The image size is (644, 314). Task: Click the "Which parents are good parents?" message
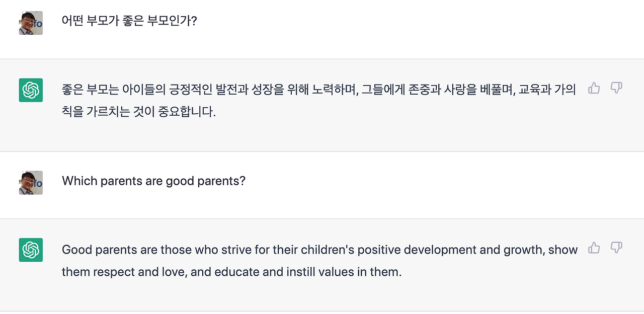pos(153,181)
